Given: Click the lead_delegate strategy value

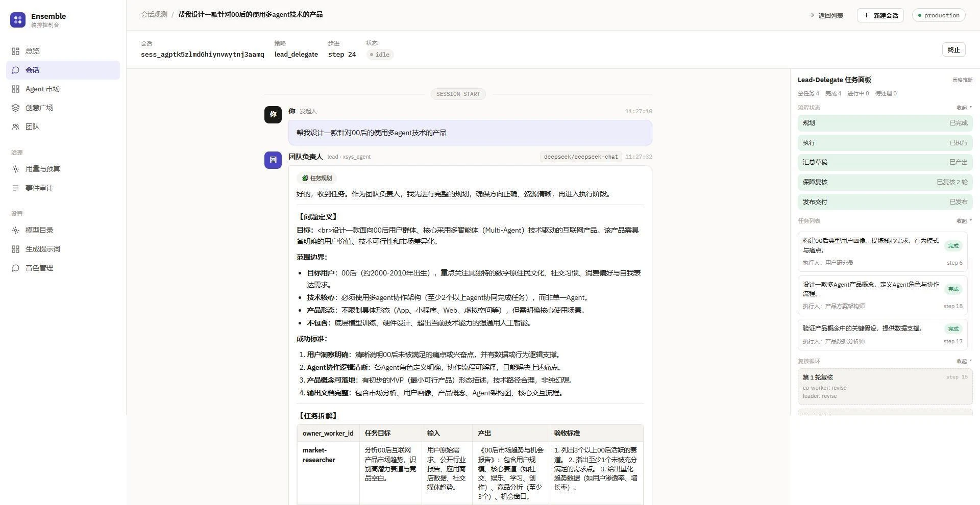Looking at the screenshot, I should tap(296, 55).
